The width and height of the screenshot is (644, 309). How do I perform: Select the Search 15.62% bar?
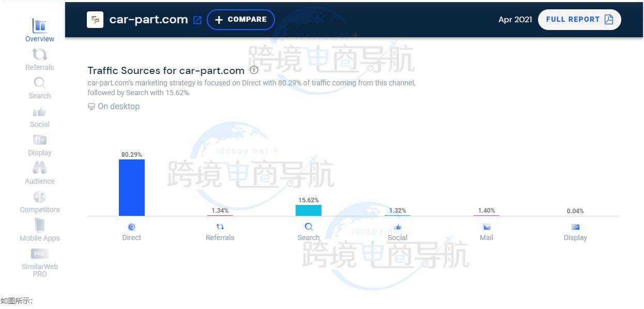click(309, 210)
